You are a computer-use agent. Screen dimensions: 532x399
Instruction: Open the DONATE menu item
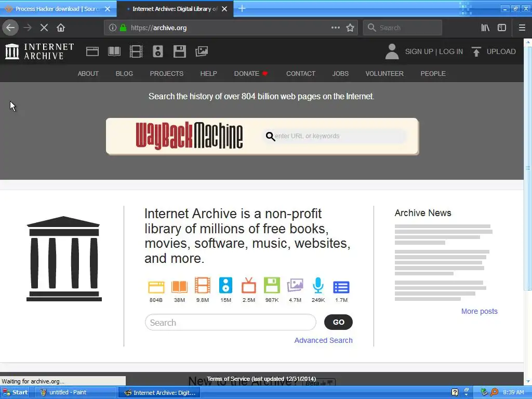pyautogui.click(x=251, y=73)
